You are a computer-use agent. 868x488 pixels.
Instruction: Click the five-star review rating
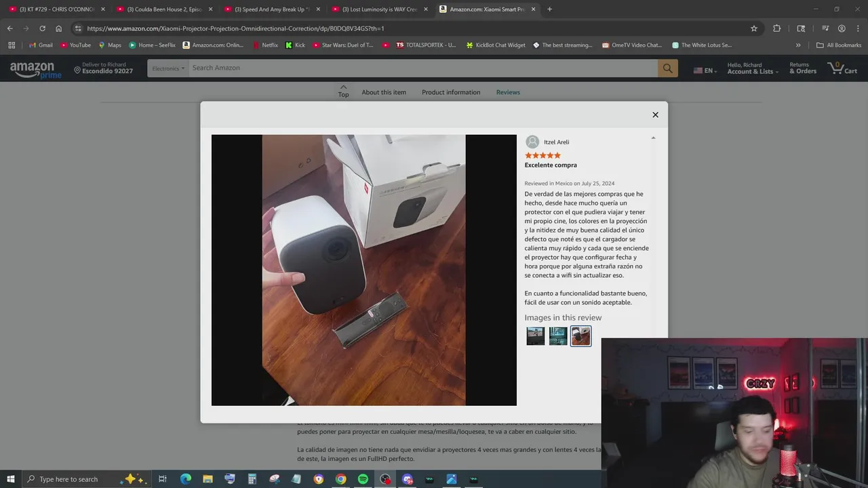pyautogui.click(x=542, y=155)
